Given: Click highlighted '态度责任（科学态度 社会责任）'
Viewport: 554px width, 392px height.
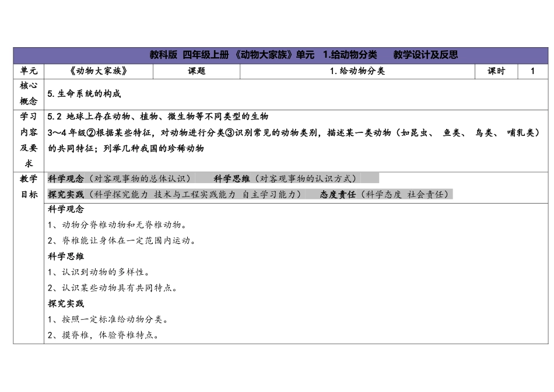Looking at the screenshot, I should [x=384, y=194].
